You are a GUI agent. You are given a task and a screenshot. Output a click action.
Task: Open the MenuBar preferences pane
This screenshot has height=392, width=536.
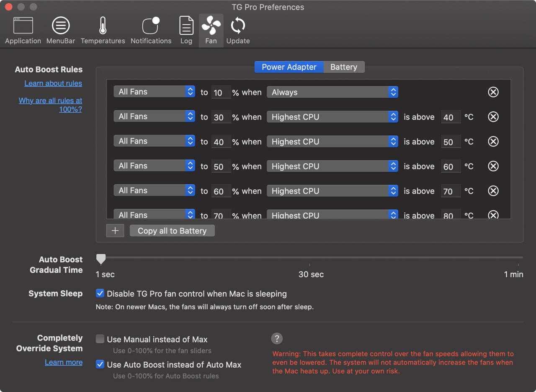pyautogui.click(x=61, y=30)
